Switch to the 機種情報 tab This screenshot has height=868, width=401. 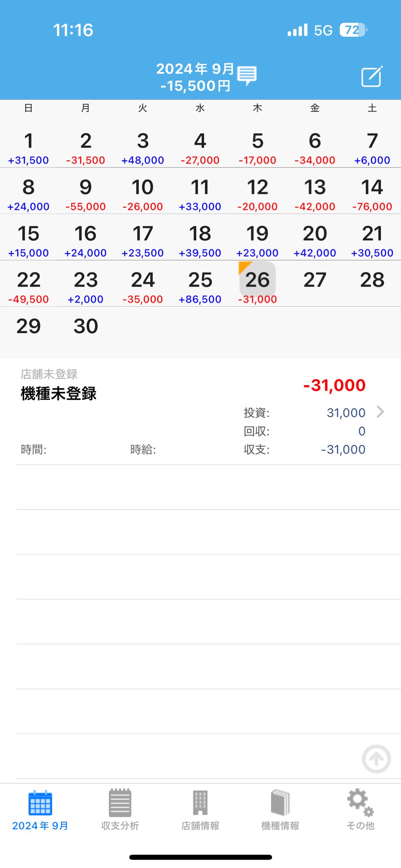click(280, 810)
